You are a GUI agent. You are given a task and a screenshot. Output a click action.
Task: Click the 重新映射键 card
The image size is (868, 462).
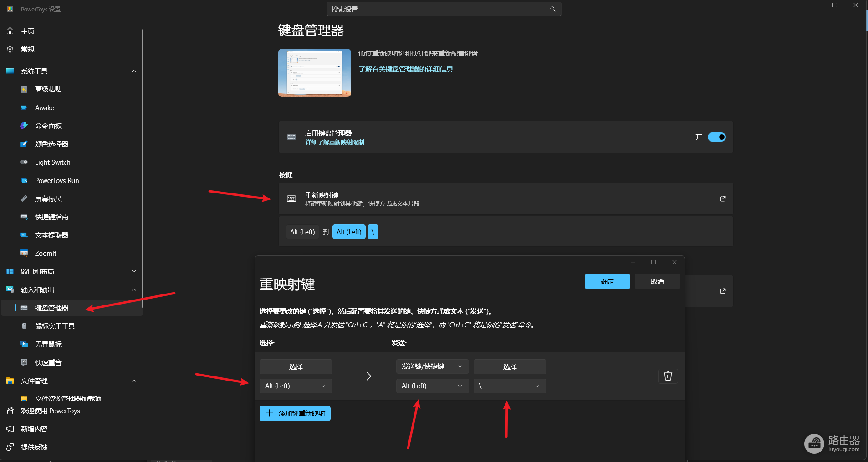click(x=506, y=199)
